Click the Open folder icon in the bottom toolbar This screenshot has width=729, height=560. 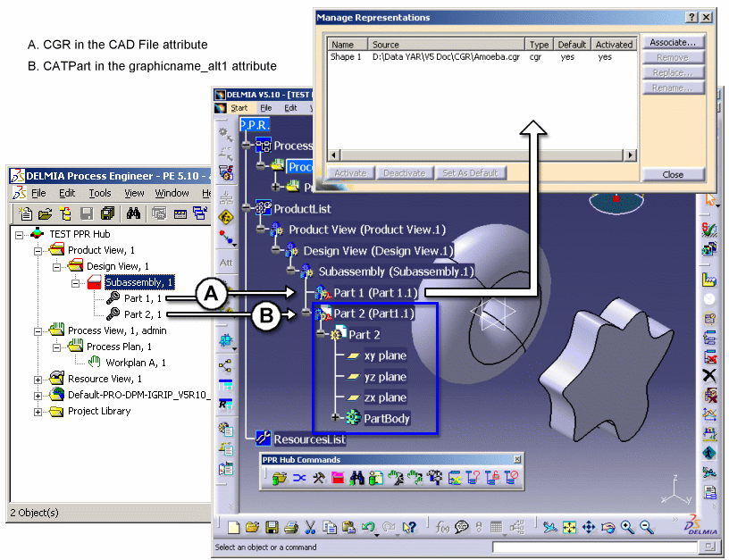coord(252,527)
